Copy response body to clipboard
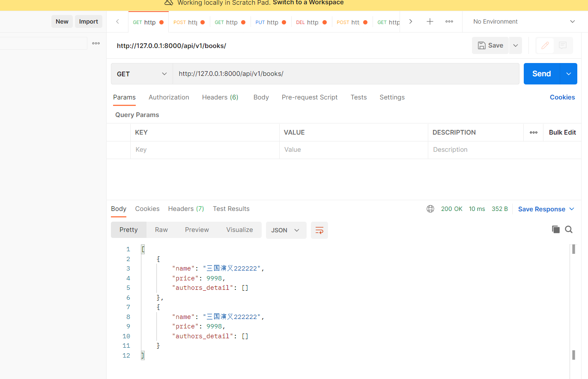Viewport: 588px width, 379px height. pyautogui.click(x=556, y=229)
